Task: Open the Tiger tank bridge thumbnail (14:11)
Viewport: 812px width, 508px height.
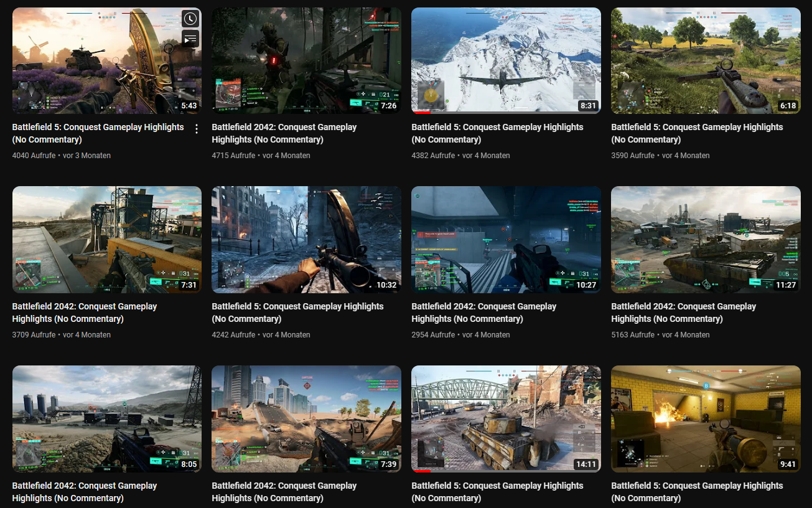Action: (x=506, y=419)
